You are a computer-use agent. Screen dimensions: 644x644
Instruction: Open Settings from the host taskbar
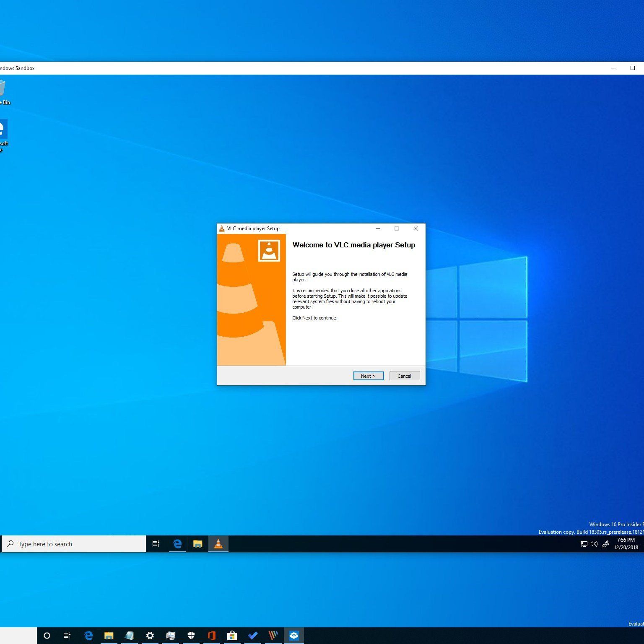150,636
